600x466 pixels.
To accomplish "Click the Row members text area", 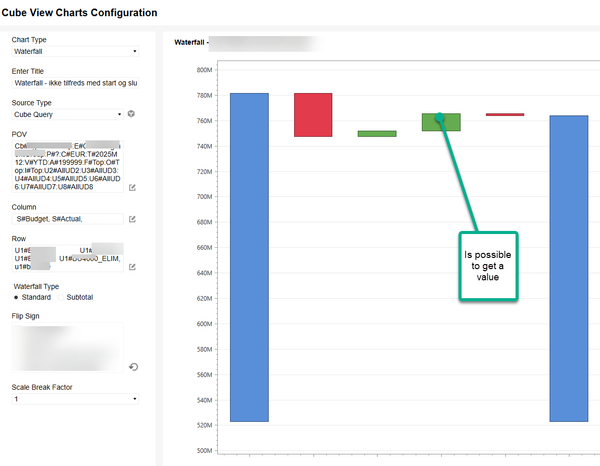I will pyautogui.click(x=67, y=255).
